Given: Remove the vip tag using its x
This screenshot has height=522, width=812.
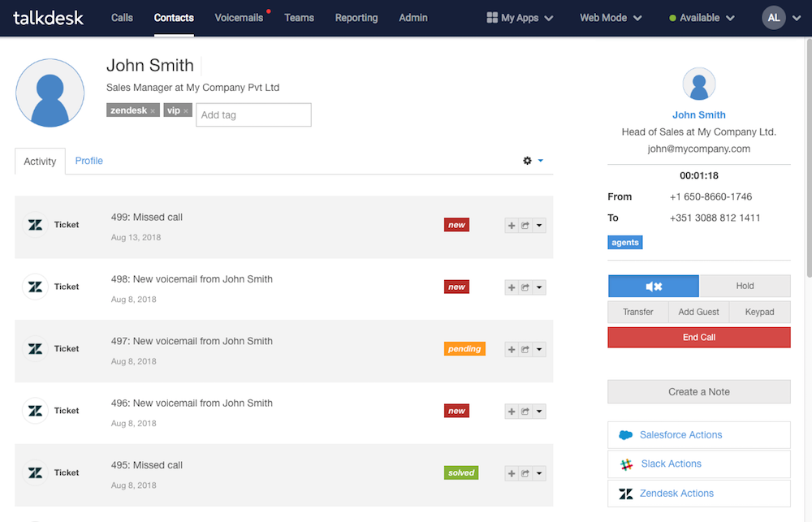Looking at the screenshot, I should 186,111.
